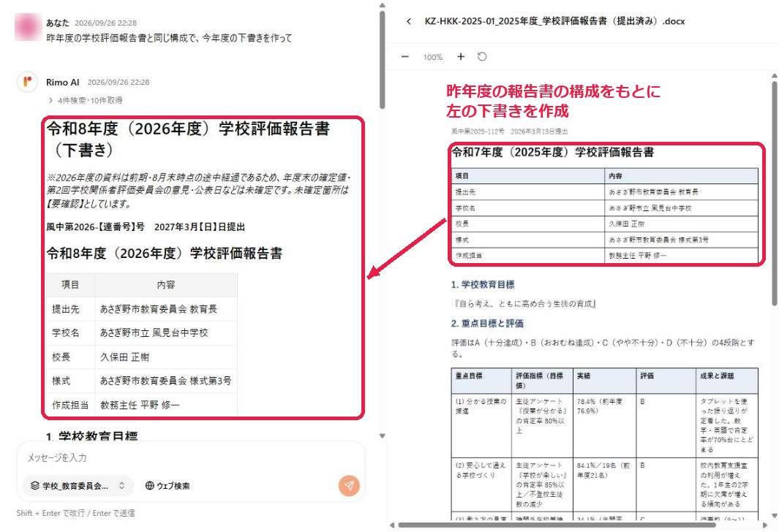The image size is (779, 532).
Task: Click the 風中第2026-【連番号】号 line in draft
Action: pyautogui.click(x=146, y=227)
